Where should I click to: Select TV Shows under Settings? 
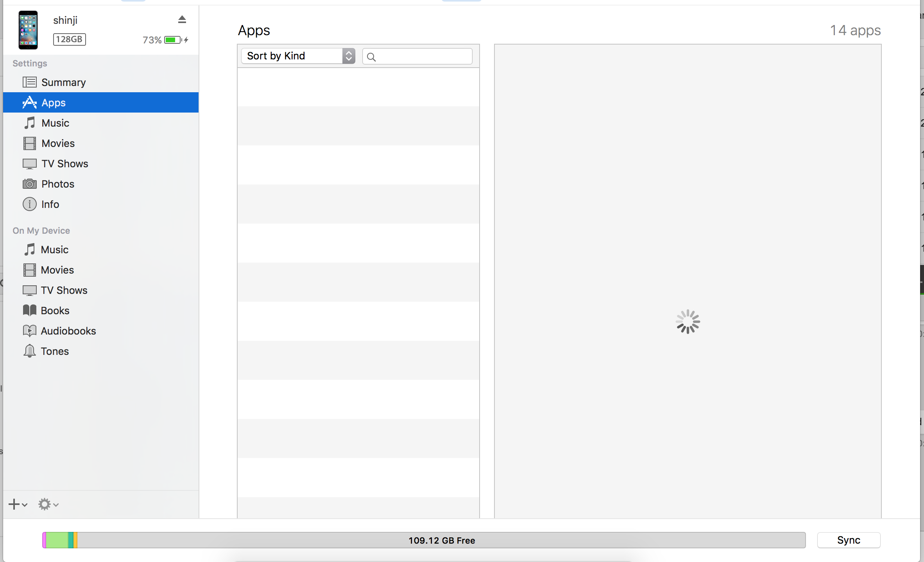[64, 164]
